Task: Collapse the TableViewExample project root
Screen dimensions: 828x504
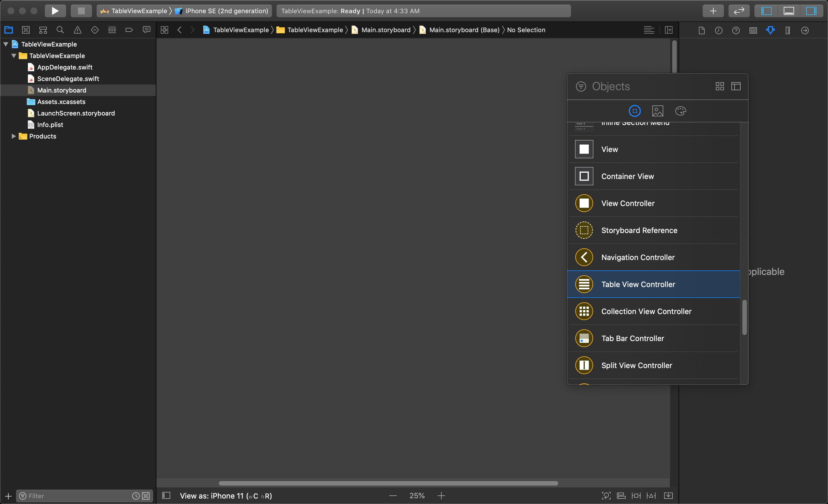Action: point(6,44)
